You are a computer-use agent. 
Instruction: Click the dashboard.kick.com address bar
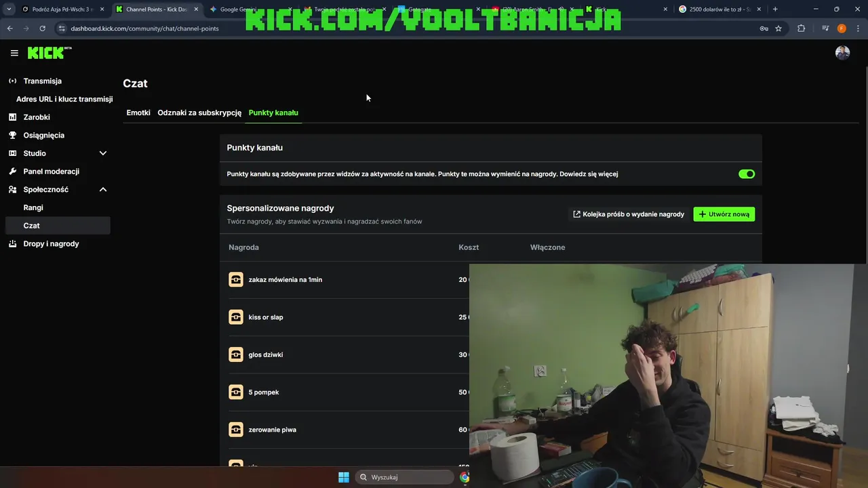[407, 28]
